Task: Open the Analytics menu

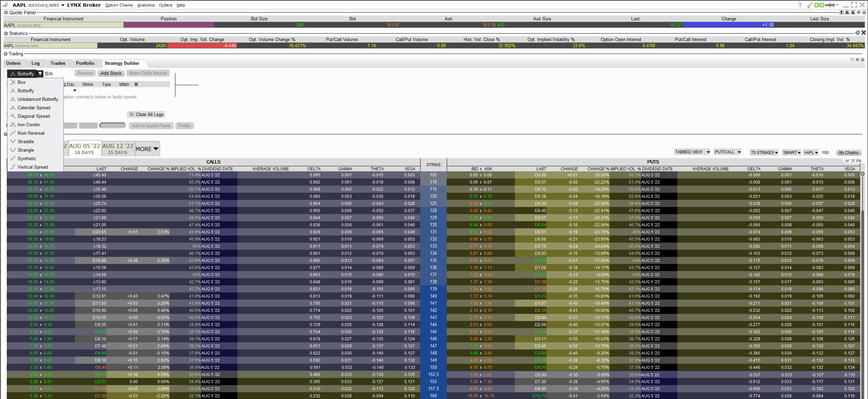Action: (x=145, y=5)
